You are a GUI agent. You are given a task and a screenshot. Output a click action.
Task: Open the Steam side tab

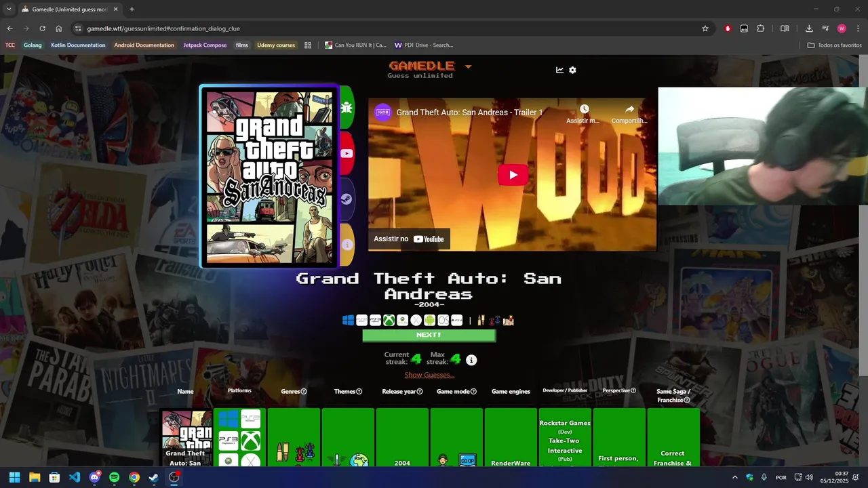[347, 199]
